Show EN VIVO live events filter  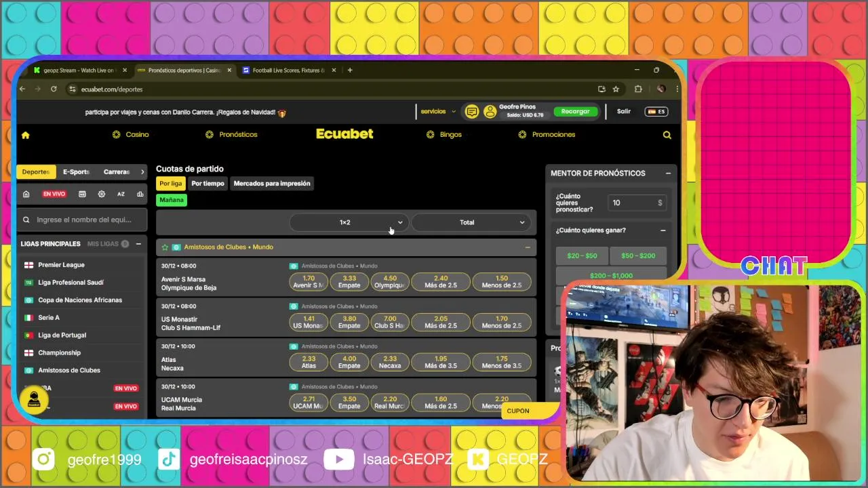tap(54, 194)
